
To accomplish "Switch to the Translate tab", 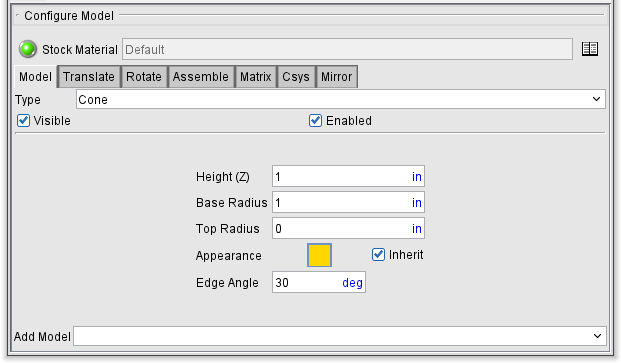I will point(89,76).
